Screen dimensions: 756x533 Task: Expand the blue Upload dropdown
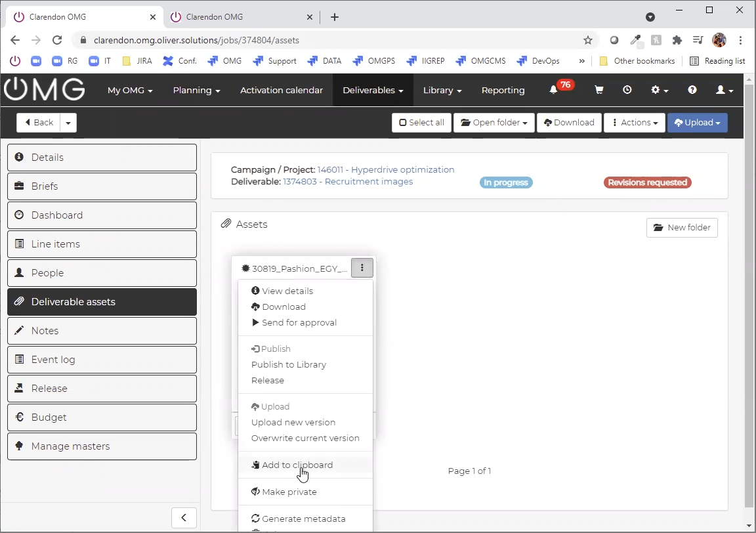tap(697, 123)
